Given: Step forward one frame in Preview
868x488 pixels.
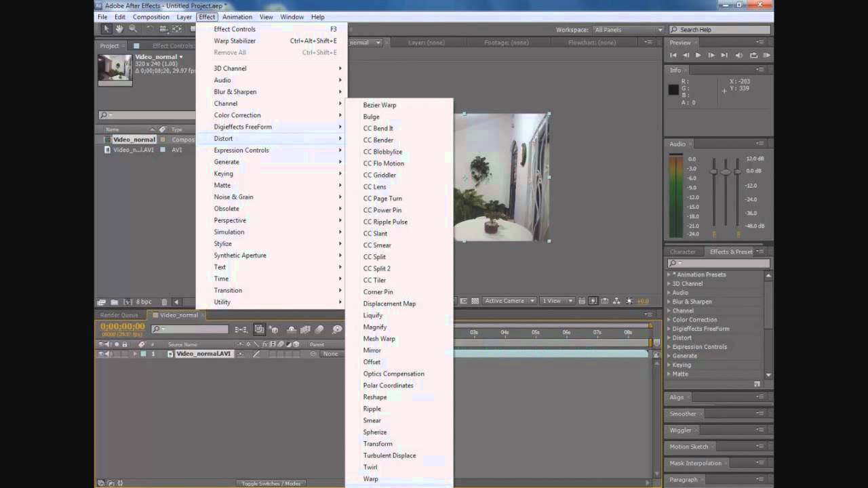Looking at the screenshot, I should click(x=711, y=55).
